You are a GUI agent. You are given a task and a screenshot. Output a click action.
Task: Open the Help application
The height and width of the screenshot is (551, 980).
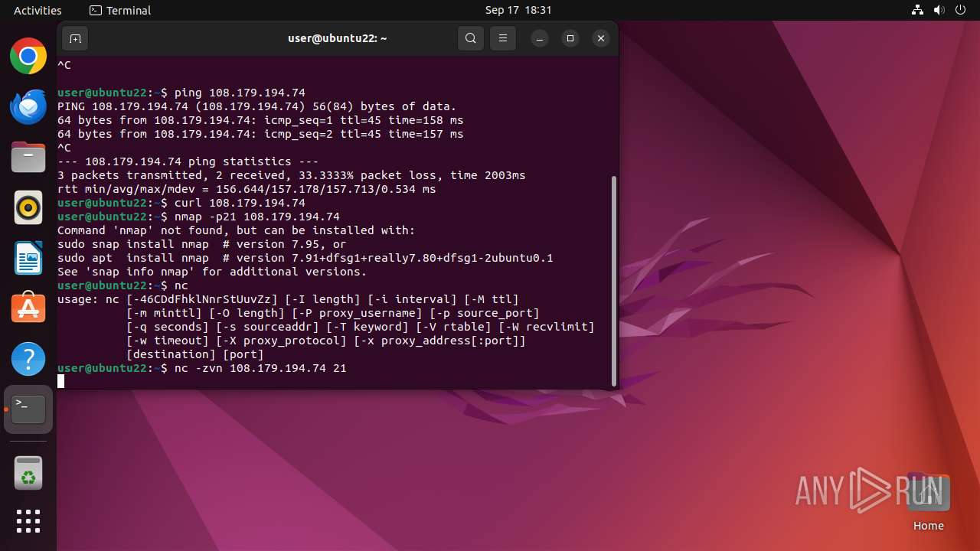[28, 359]
